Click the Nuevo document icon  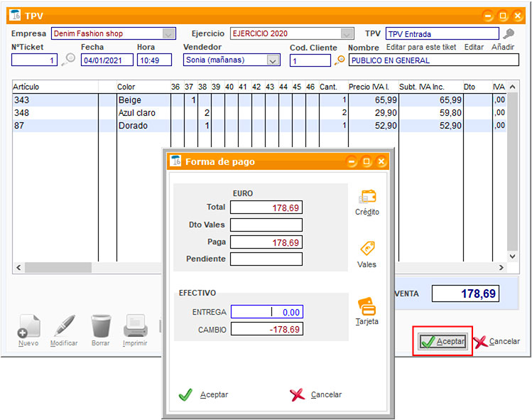28,326
